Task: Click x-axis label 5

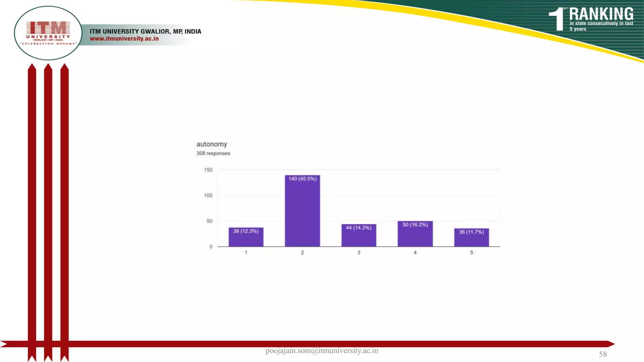Action: [471, 253]
